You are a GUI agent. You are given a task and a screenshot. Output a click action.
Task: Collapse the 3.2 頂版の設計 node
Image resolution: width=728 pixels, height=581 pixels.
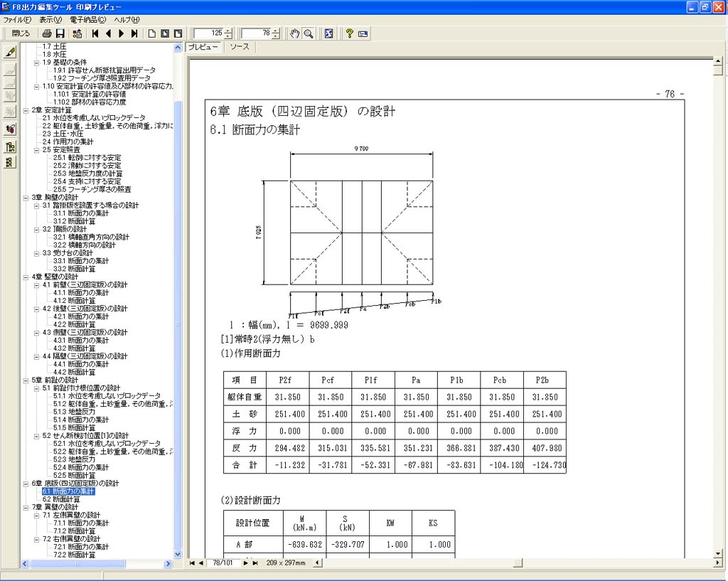click(37, 230)
